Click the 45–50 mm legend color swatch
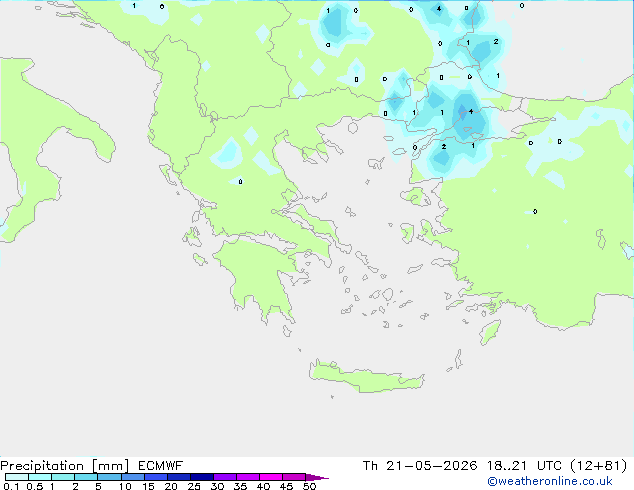 point(294,477)
